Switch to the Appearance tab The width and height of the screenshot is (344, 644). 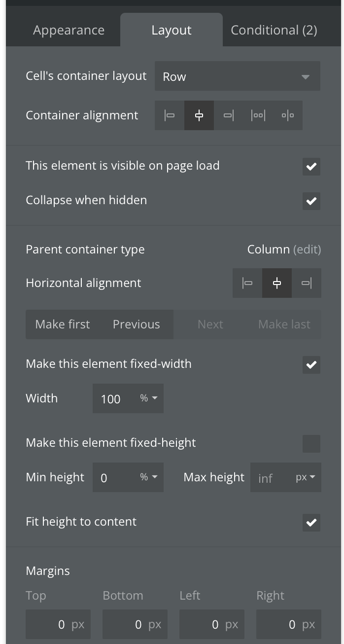coord(69,30)
